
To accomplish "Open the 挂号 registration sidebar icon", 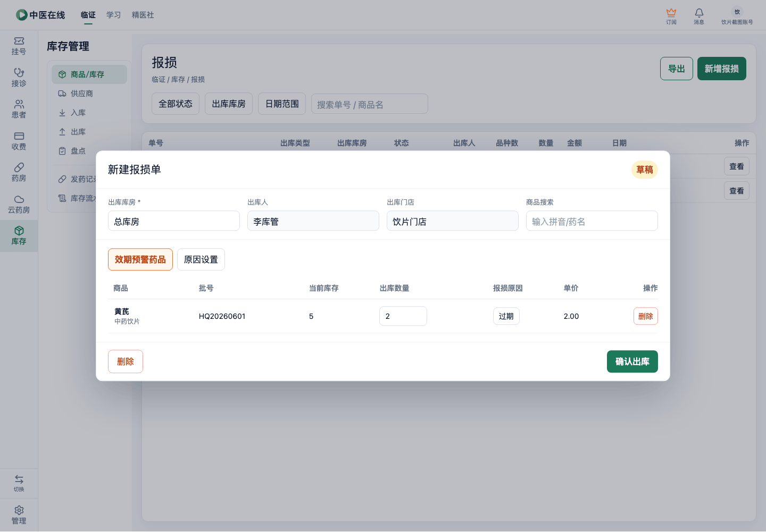I will [19, 46].
